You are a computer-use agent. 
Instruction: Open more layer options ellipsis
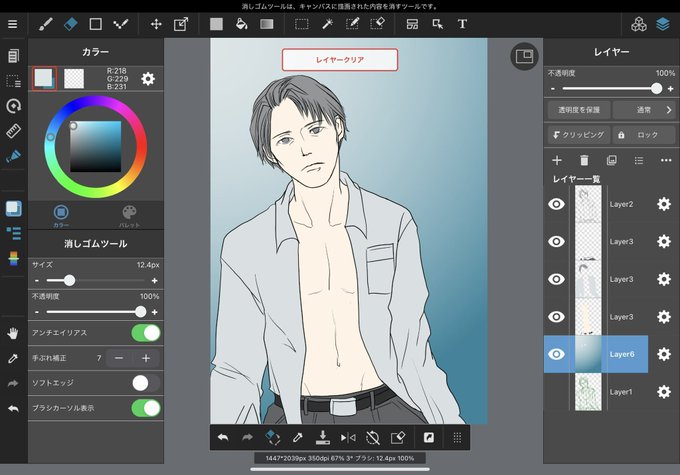coord(666,161)
